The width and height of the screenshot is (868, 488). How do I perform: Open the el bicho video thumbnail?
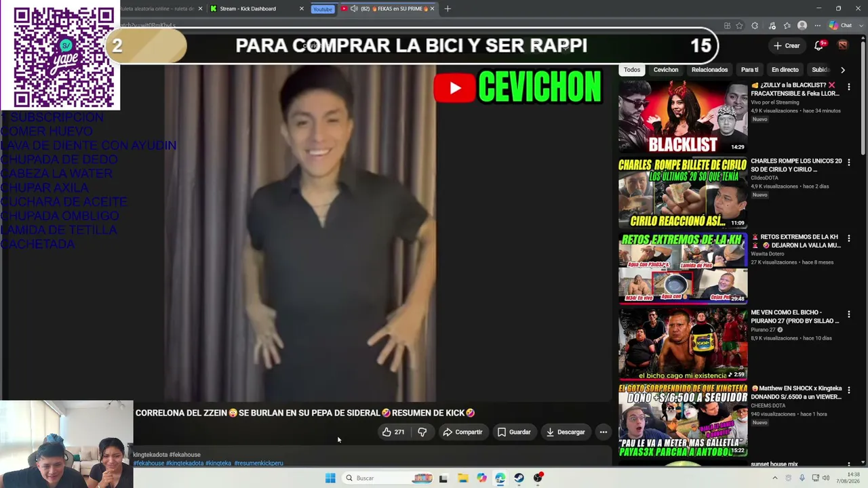[683, 344]
